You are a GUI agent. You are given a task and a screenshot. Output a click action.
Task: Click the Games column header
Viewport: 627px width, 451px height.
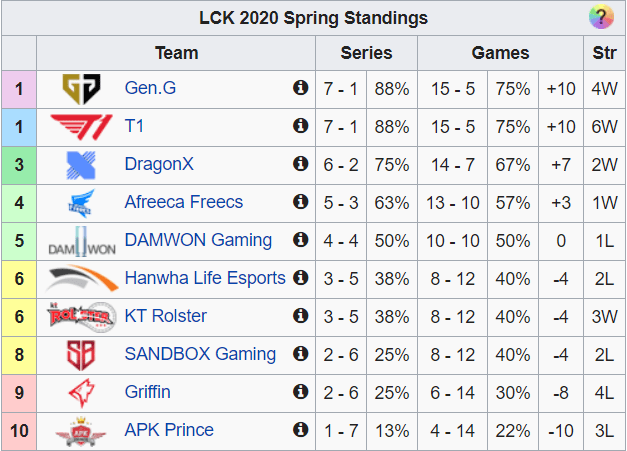[x=500, y=53]
